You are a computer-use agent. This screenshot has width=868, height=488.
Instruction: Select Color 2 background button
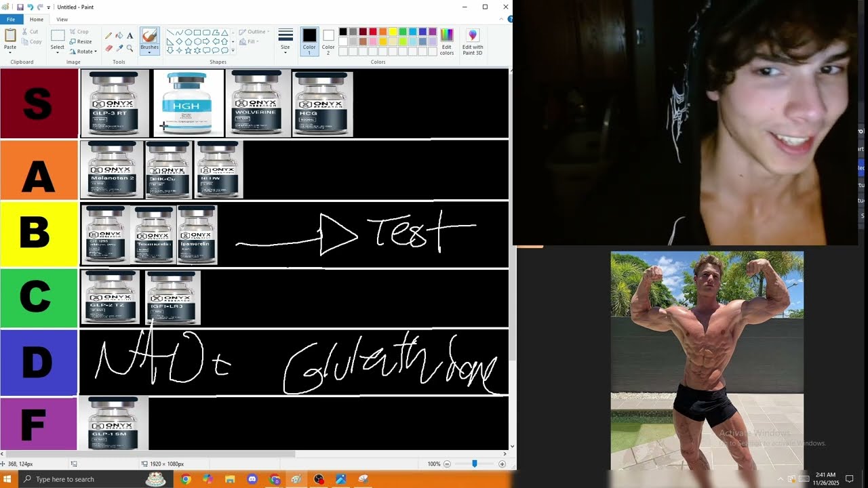pos(328,41)
